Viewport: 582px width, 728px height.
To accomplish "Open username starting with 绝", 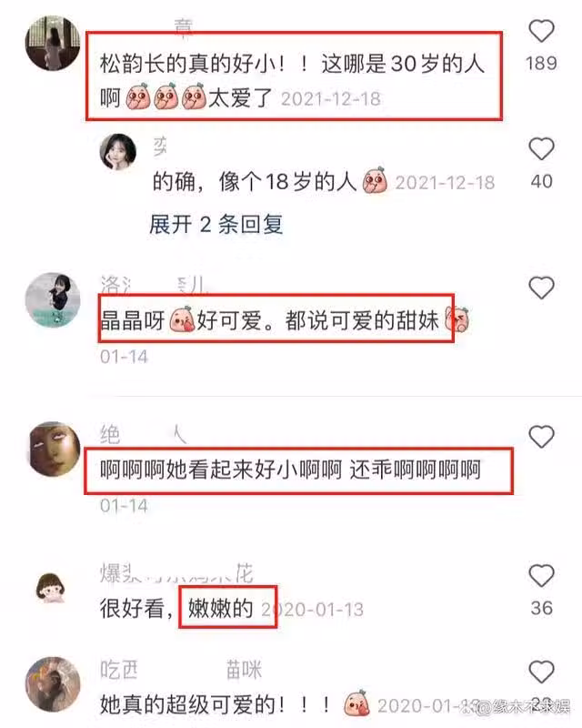I will click(144, 434).
